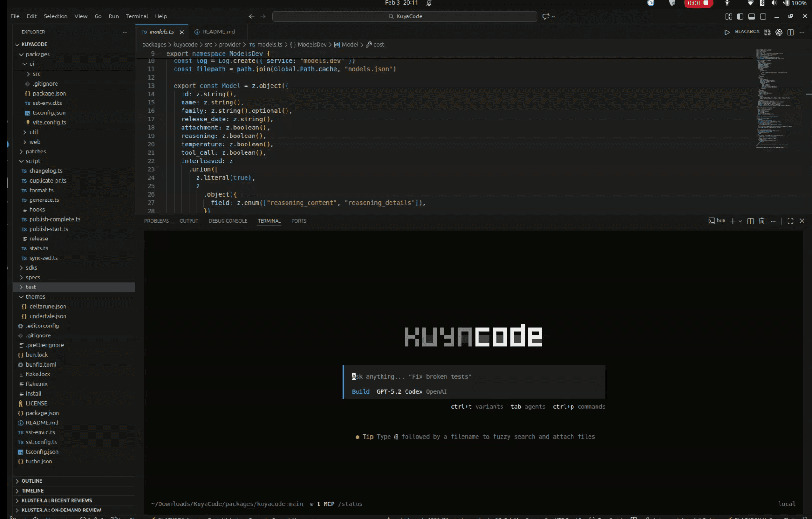Split the terminal using the split icon

[x=751, y=221]
